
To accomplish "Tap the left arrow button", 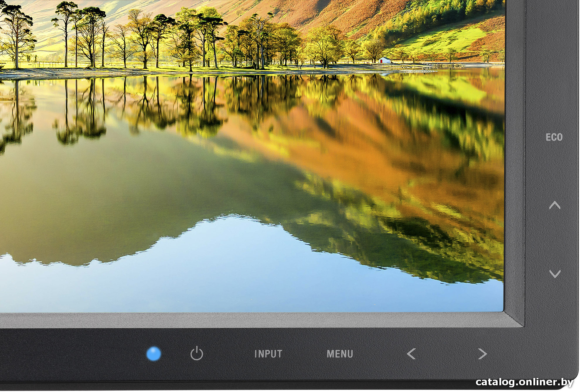I will point(411,354).
